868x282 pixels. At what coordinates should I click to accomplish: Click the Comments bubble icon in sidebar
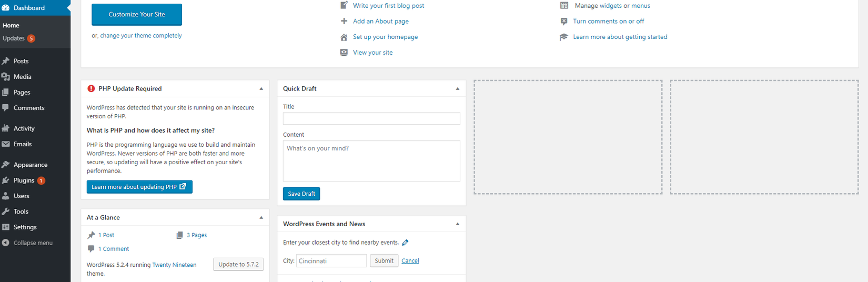pyautogui.click(x=6, y=108)
